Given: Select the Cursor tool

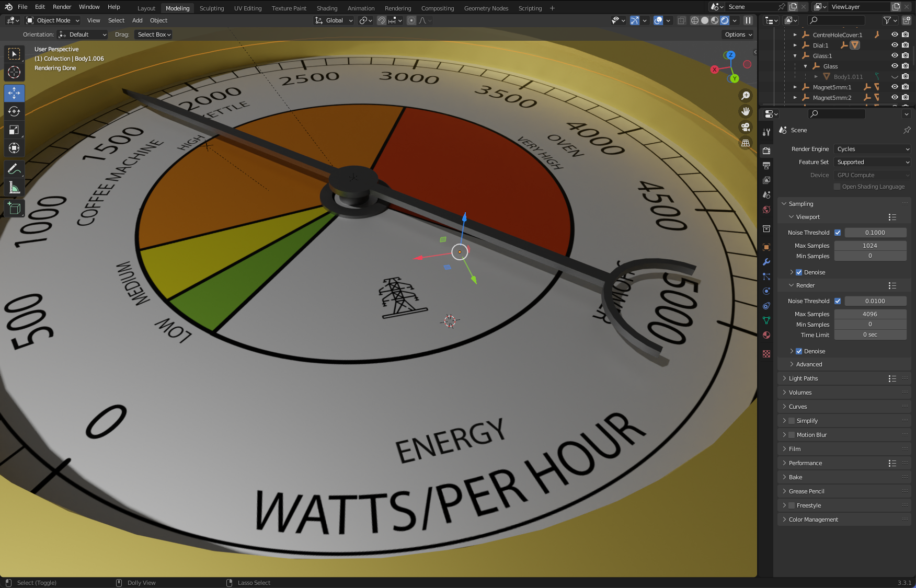Looking at the screenshot, I should pyautogui.click(x=14, y=72).
